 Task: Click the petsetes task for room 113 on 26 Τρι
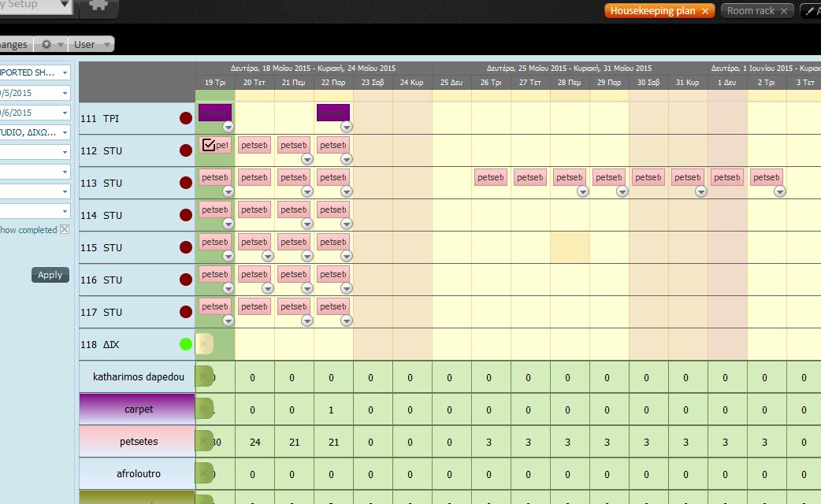tap(491, 177)
